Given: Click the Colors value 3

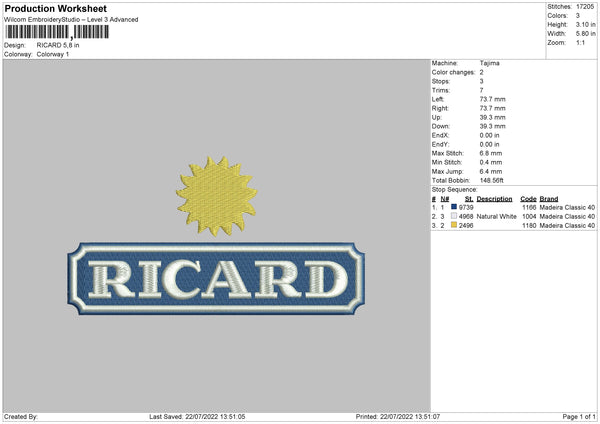Looking at the screenshot, I should tap(578, 16).
